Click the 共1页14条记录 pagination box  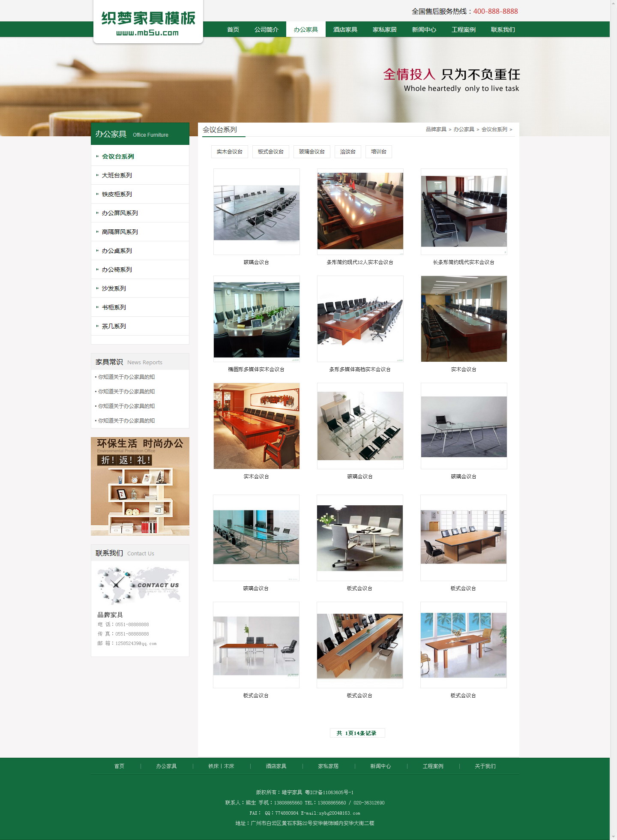(357, 733)
